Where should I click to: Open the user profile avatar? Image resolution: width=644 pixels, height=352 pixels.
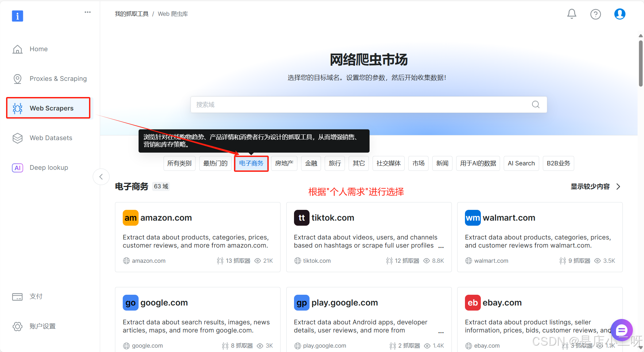pos(619,14)
